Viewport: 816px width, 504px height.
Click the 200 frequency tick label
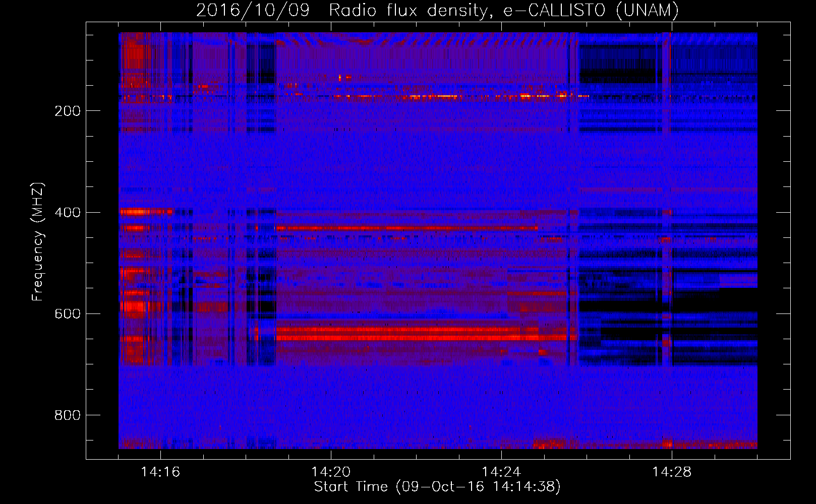[x=68, y=111]
